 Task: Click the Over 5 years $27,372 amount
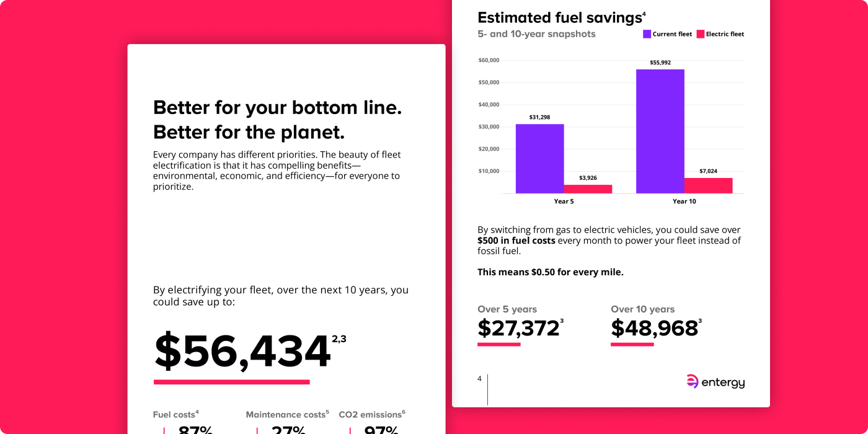(x=518, y=328)
